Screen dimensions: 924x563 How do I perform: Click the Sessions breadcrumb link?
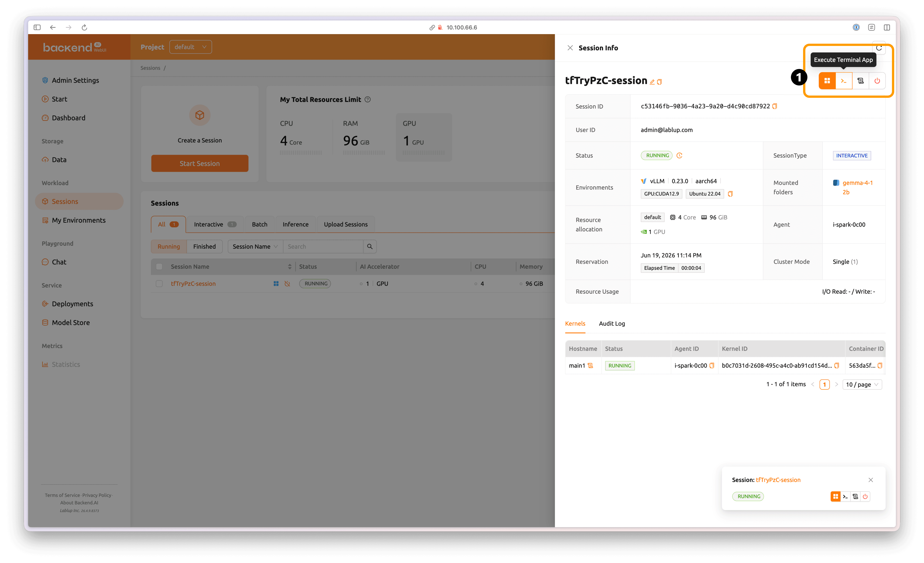pyautogui.click(x=150, y=68)
